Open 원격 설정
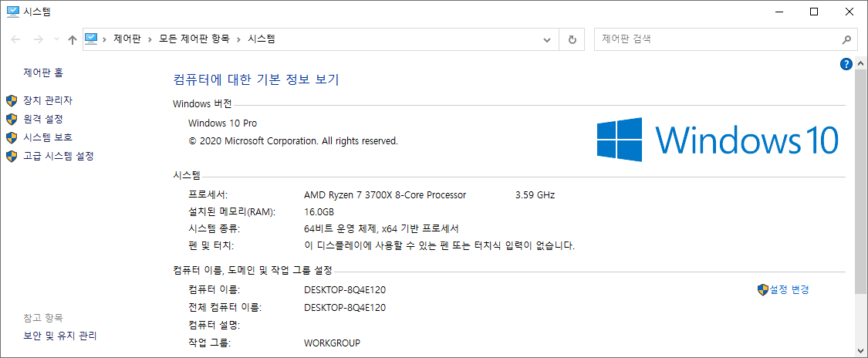The width and height of the screenshot is (868, 358). [x=43, y=119]
